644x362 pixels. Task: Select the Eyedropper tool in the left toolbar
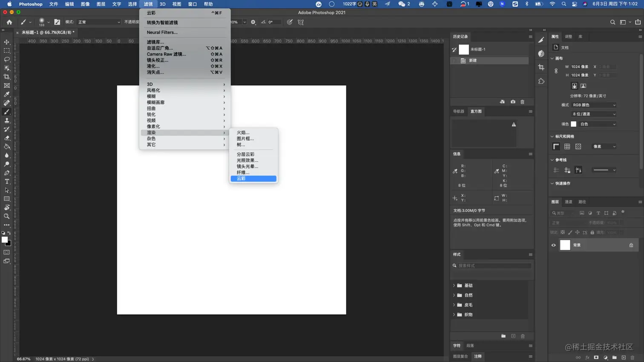[7, 94]
